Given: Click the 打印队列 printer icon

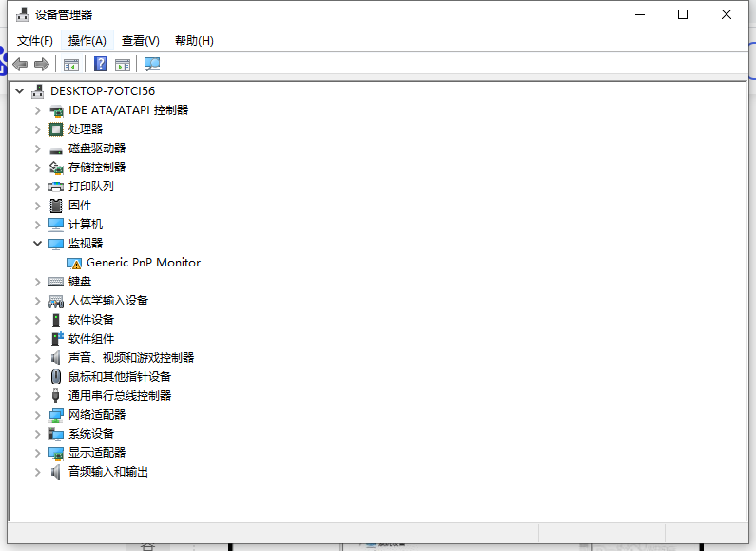Looking at the screenshot, I should [56, 187].
